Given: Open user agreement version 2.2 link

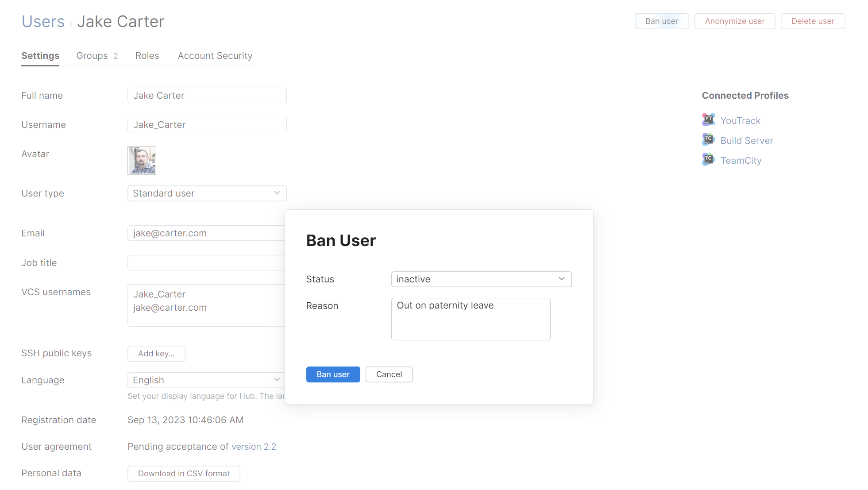Looking at the screenshot, I should (x=254, y=446).
